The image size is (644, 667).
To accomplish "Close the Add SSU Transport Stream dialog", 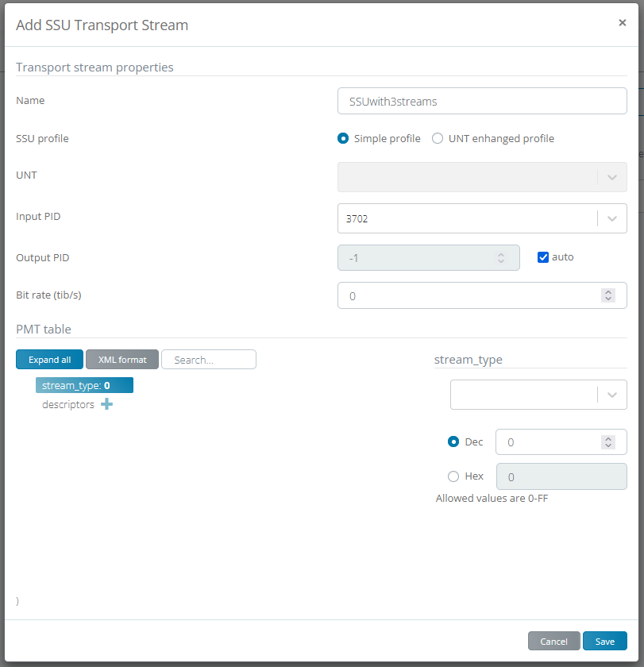I will [x=622, y=23].
